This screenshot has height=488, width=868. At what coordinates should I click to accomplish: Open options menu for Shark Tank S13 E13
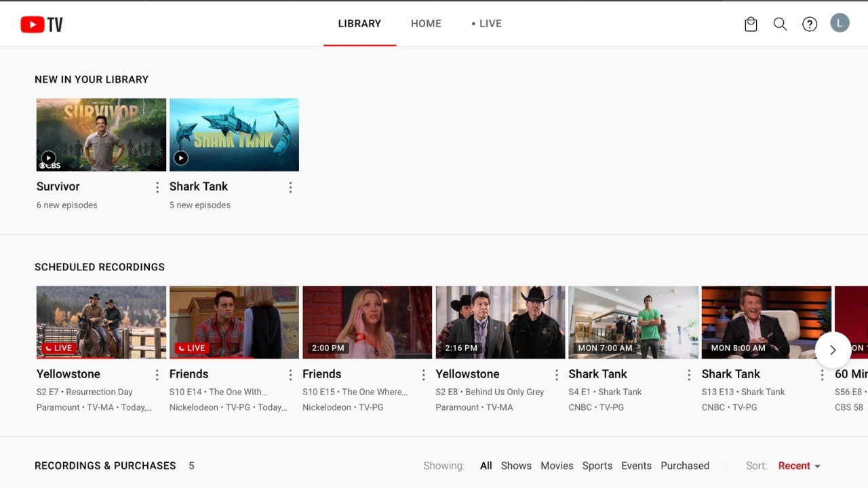pyautogui.click(x=822, y=374)
